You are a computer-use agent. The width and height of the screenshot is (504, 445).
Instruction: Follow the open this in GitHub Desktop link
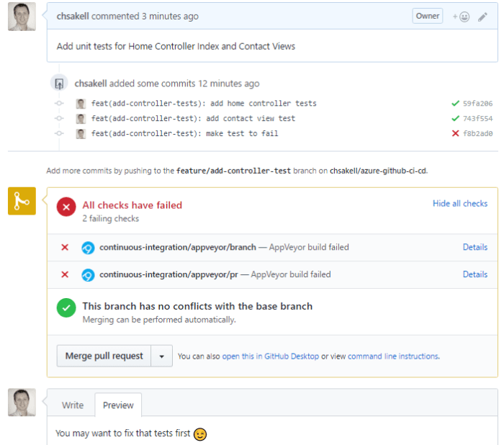pos(270,356)
